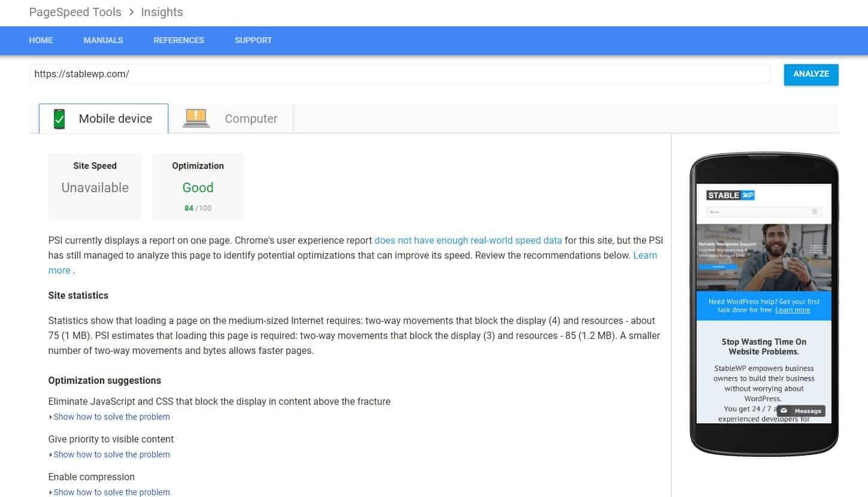This screenshot has width=868, height=497.
Task: Click the URL input field with stablewp.com
Action: pos(400,74)
